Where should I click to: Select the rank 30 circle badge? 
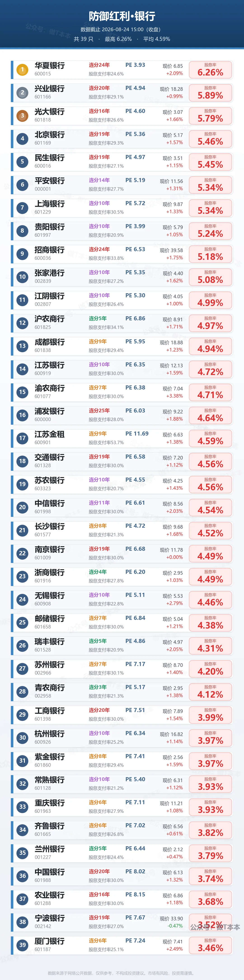point(22,738)
